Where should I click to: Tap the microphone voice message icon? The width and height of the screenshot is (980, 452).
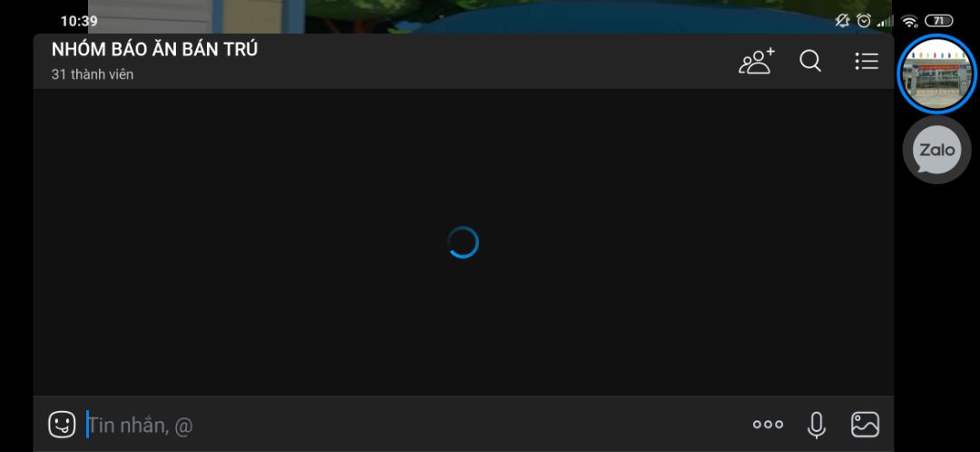[817, 425]
